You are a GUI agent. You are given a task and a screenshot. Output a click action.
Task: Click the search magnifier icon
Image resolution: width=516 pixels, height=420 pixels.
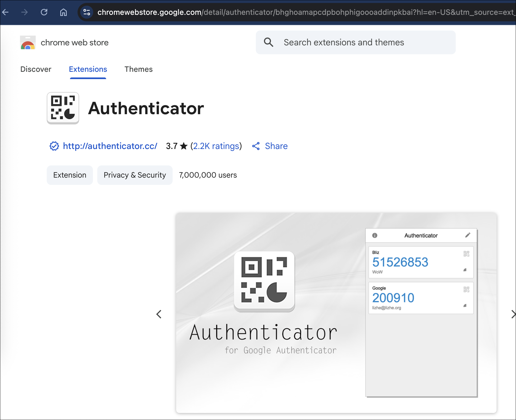(x=269, y=42)
